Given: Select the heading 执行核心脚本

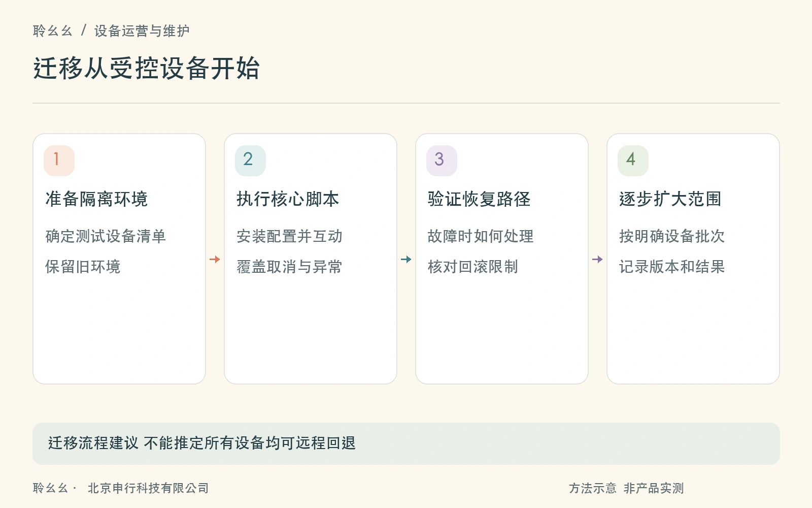Looking at the screenshot, I should (x=288, y=199).
